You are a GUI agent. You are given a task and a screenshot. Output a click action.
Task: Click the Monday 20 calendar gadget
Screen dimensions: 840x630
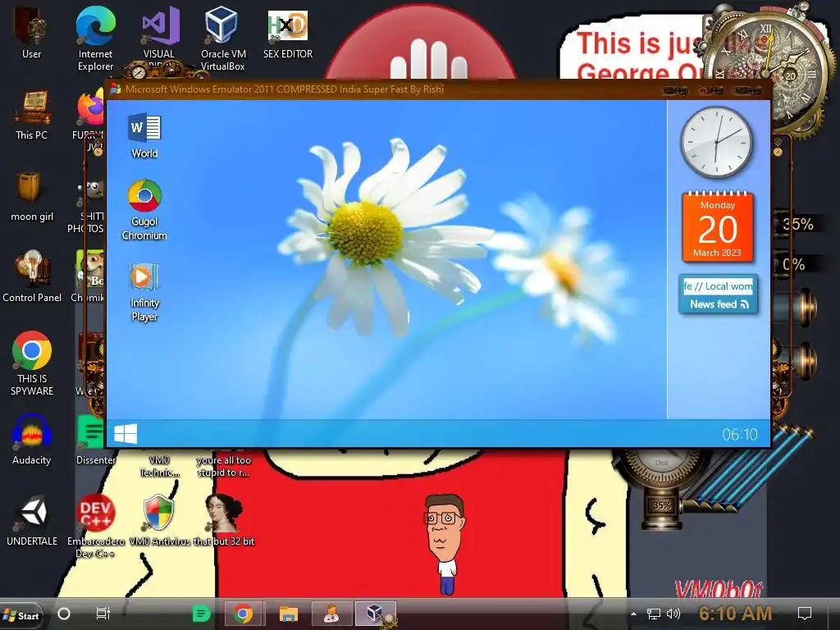click(x=717, y=227)
